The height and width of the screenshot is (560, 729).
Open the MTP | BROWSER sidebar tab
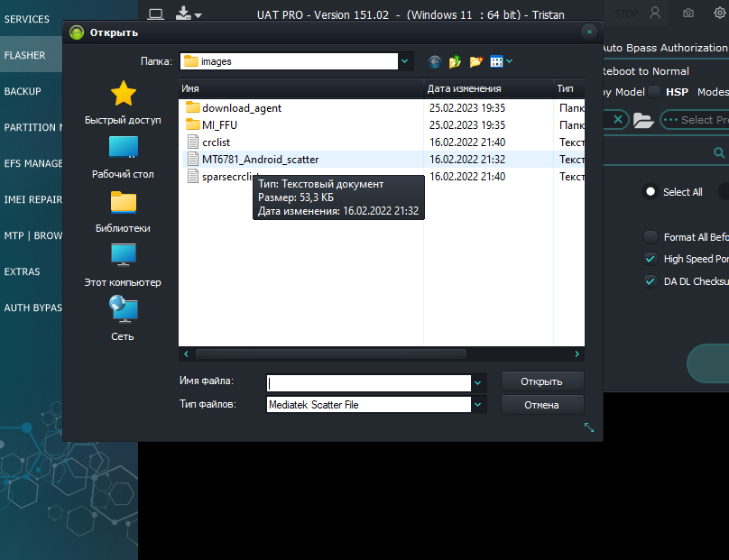click(x=31, y=235)
